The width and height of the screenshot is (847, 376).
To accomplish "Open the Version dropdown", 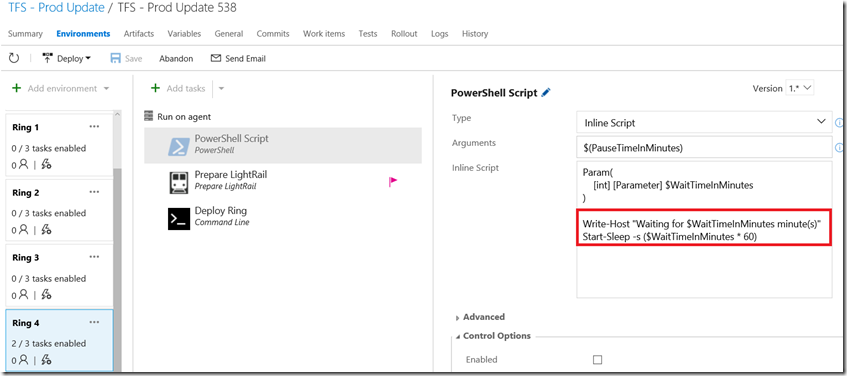I will click(x=799, y=88).
